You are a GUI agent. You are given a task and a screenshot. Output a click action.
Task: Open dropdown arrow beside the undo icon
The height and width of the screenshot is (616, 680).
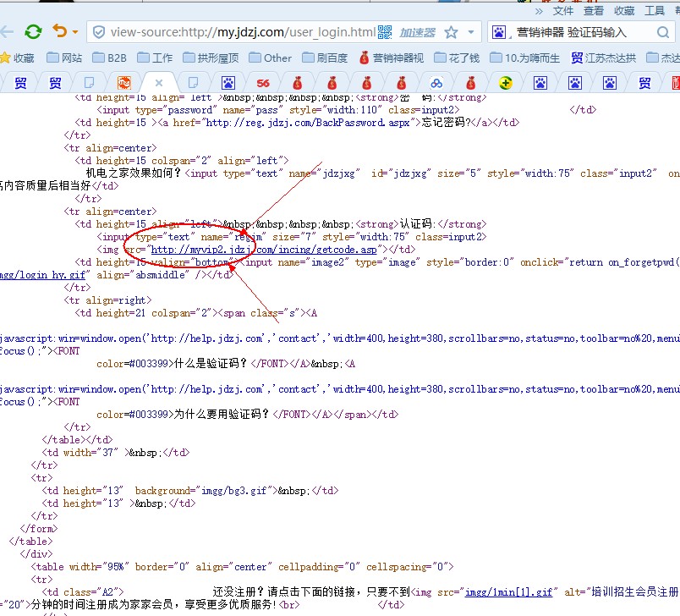click(x=75, y=33)
